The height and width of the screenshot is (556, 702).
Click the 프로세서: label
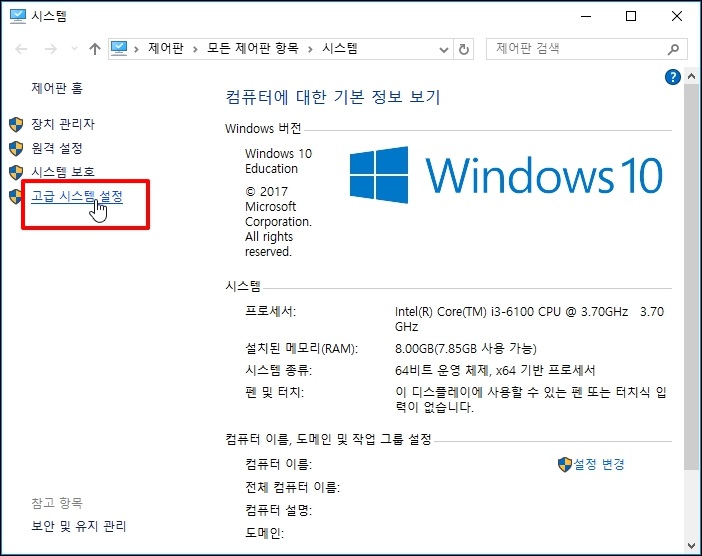coord(270,311)
